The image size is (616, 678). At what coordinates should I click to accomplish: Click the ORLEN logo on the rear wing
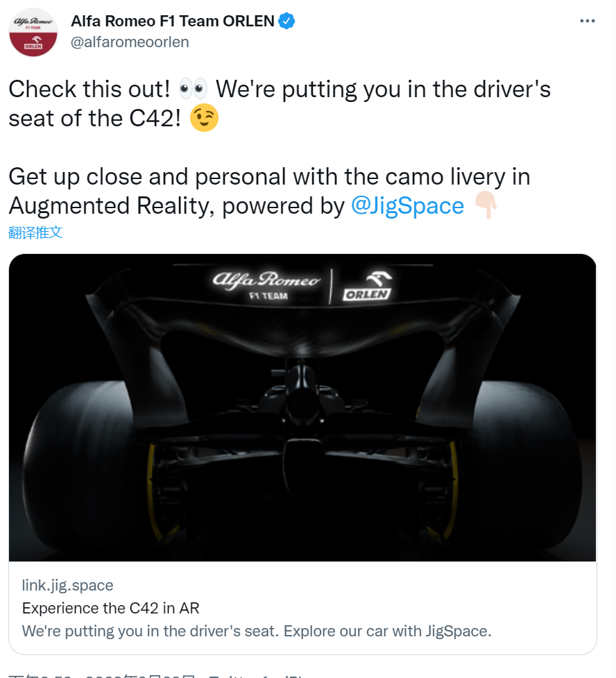pyautogui.click(x=368, y=286)
